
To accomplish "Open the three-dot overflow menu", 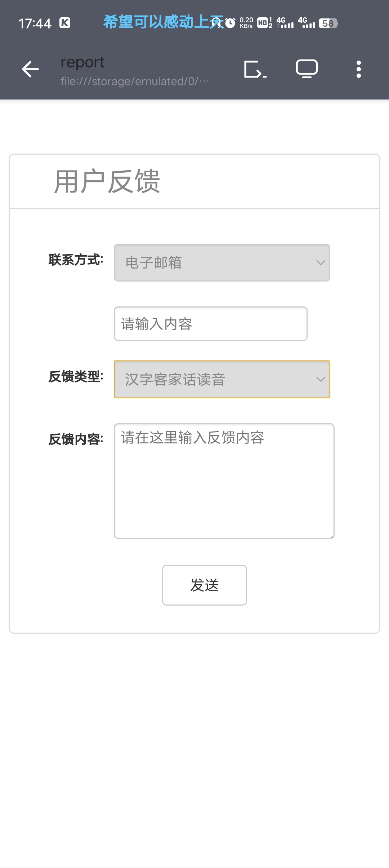I will (358, 69).
